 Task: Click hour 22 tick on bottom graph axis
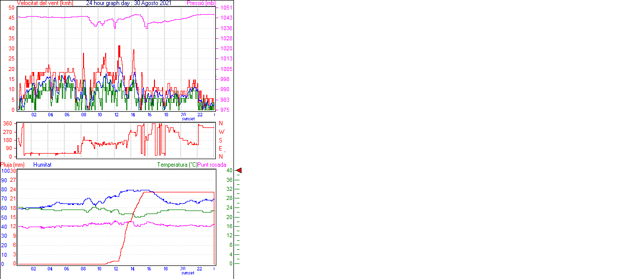[x=200, y=269]
